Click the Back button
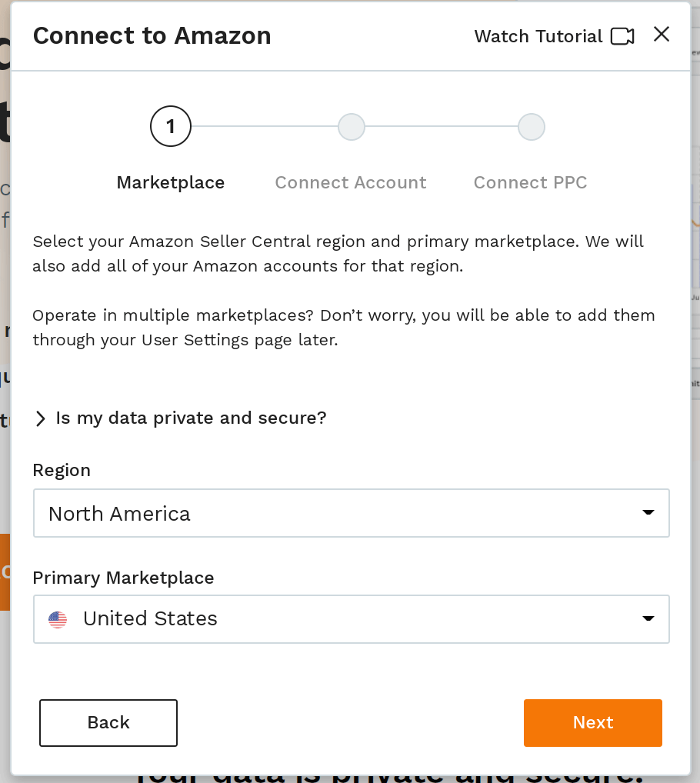 (108, 723)
